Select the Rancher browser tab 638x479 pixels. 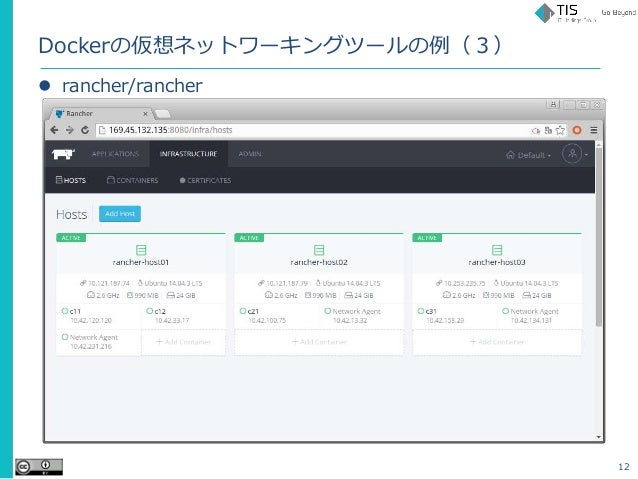(100, 114)
